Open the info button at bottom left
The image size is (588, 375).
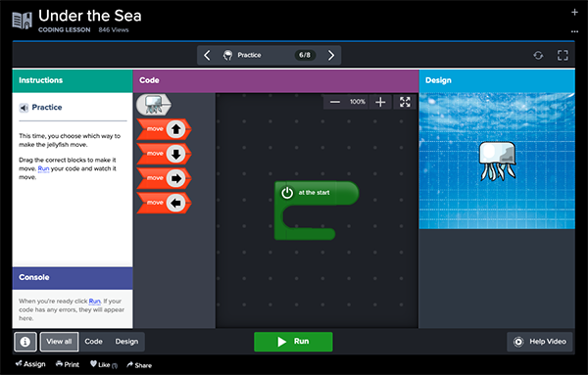25,342
